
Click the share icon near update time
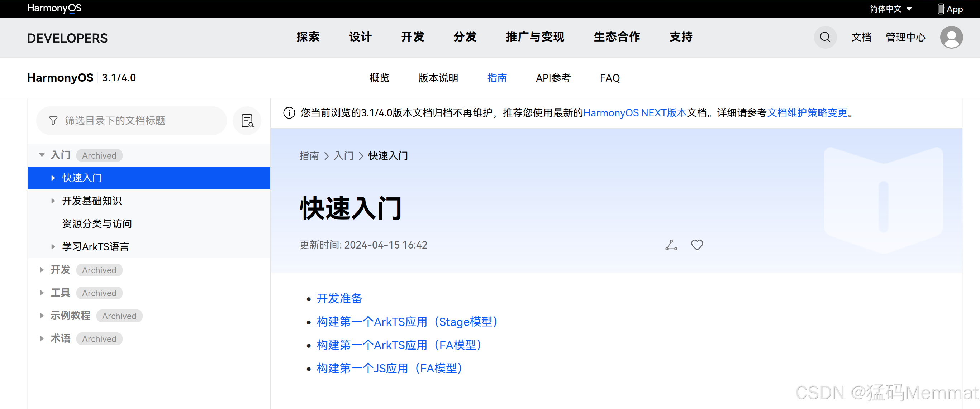point(671,245)
